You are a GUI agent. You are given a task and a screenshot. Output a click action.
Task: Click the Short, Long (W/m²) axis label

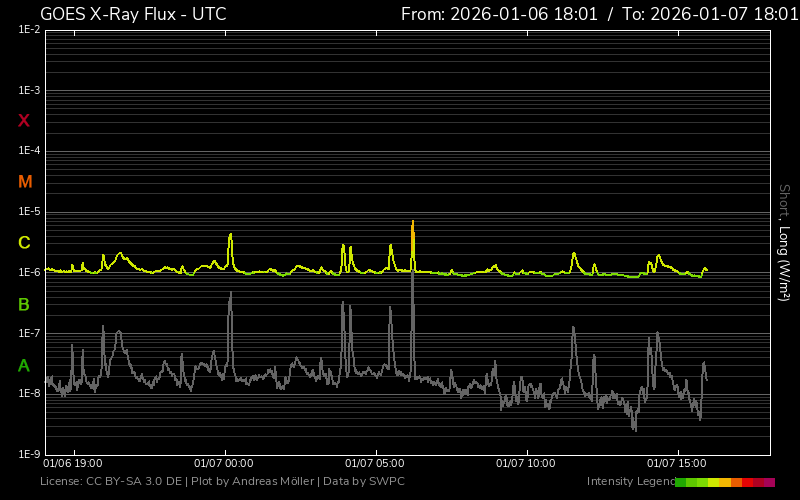pos(784,243)
